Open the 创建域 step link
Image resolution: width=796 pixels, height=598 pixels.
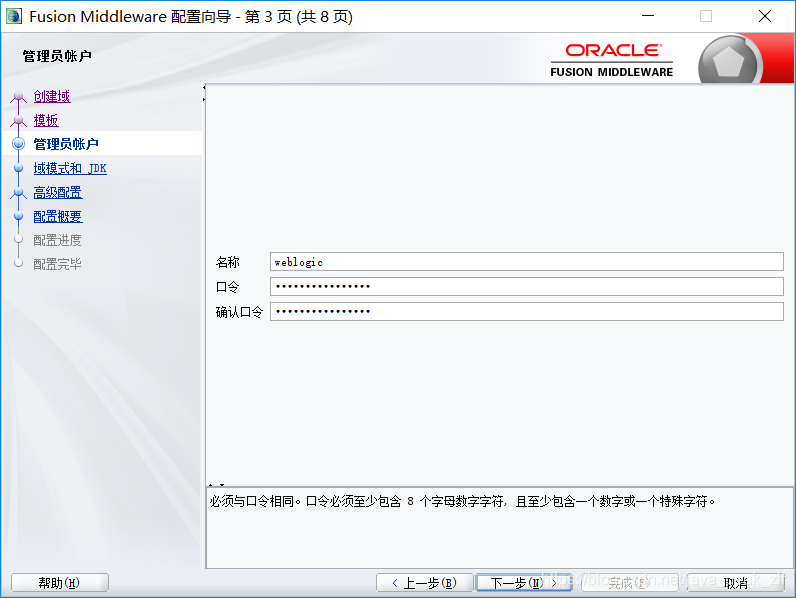[52, 96]
